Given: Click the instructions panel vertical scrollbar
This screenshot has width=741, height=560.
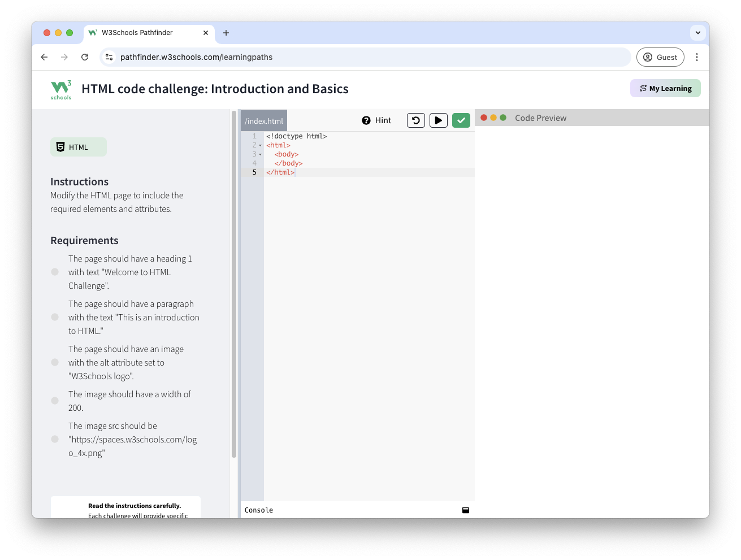Looking at the screenshot, I should (234, 283).
